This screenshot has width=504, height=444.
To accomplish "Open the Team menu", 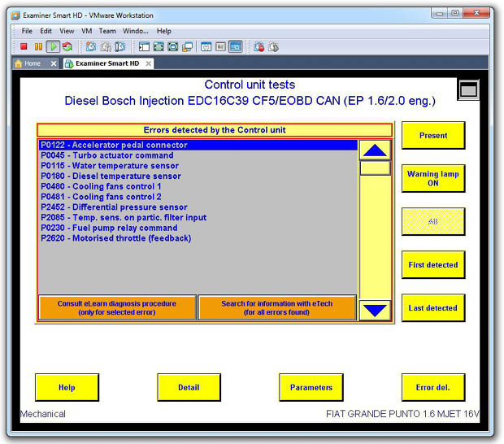I will [107, 31].
